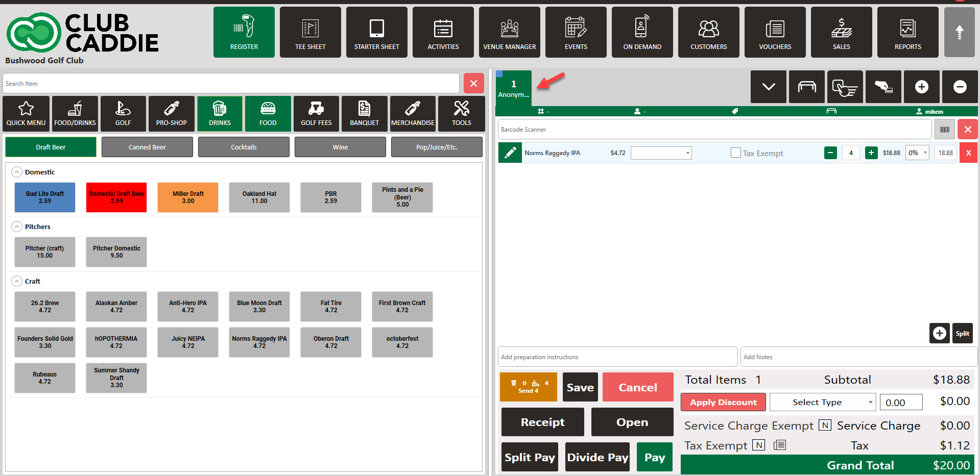The width and height of the screenshot is (980, 476).
Task: Switch to the Canned Beer tab
Action: [x=147, y=147]
